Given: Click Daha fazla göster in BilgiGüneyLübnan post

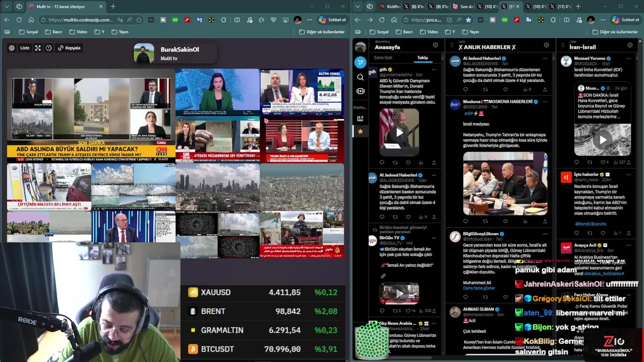Looking at the screenshot, I should 479,288.
